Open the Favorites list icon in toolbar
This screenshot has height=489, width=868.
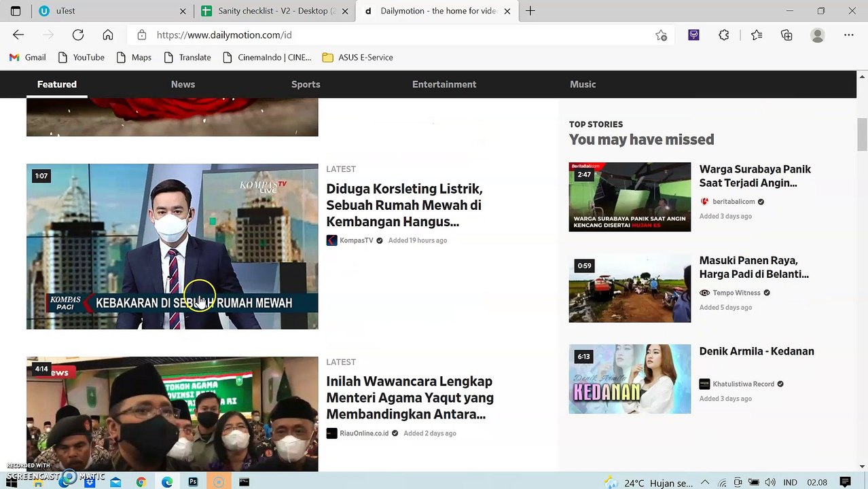point(757,35)
